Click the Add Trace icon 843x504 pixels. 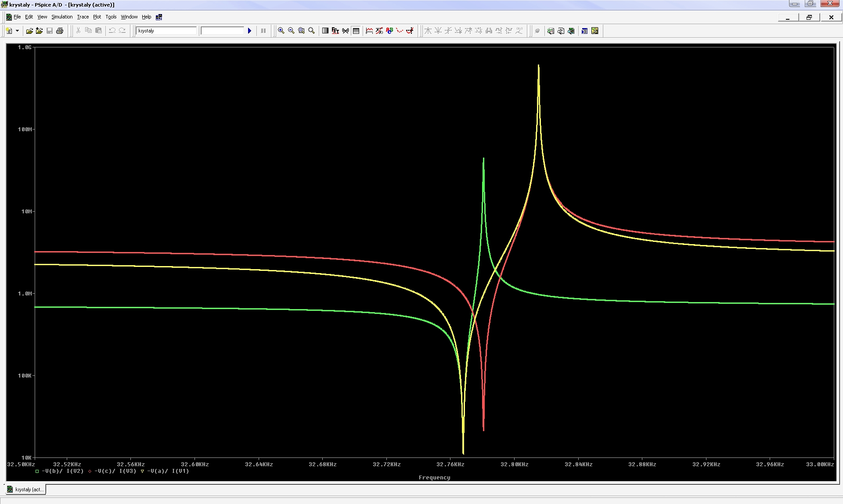point(369,31)
